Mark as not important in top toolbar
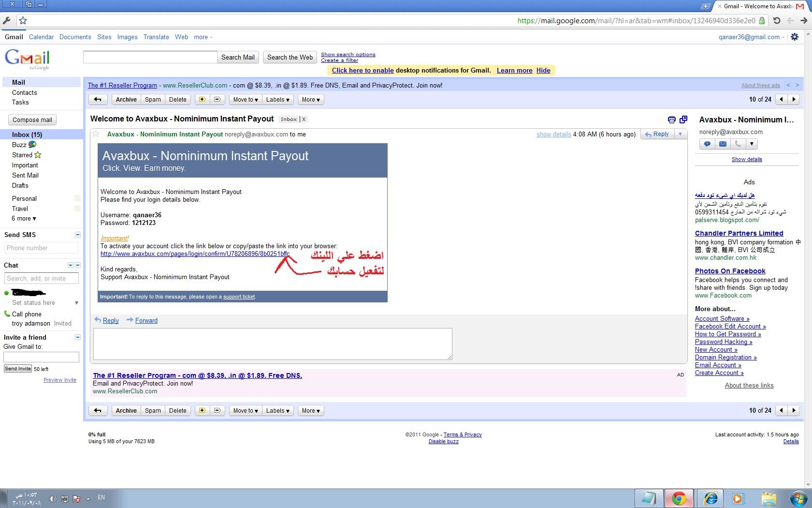The width and height of the screenshot is (812, 508). [x=217, y=99]
